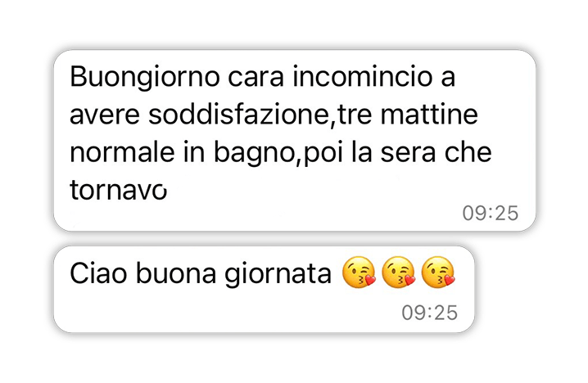The image size is (588, 383).
Task: Click the first kissing face emoji
Action: pos(359,273)
